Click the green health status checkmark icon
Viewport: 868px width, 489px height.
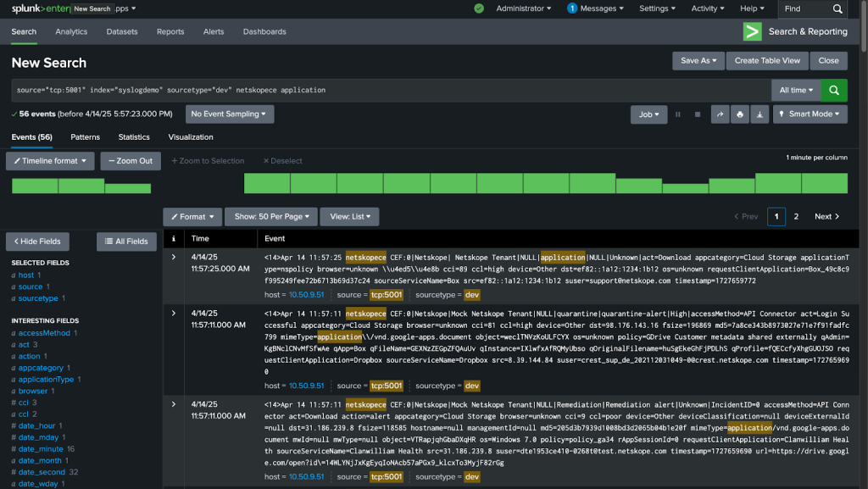[479, 8]
